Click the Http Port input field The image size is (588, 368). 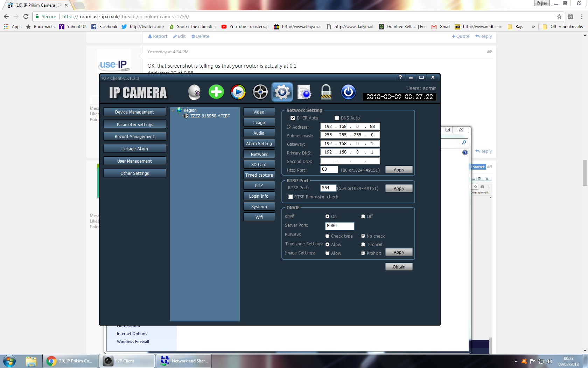coord(329,170)
